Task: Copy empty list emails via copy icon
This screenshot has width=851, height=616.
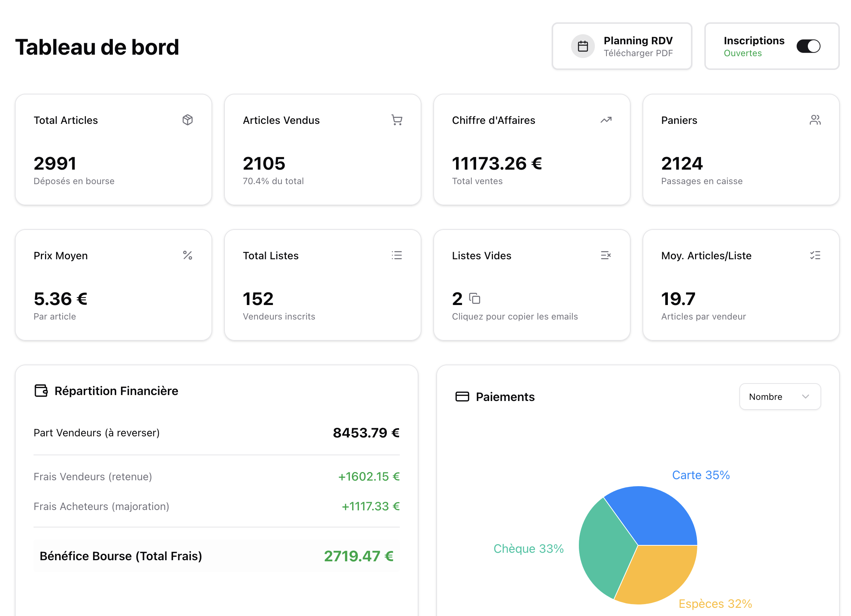Action: 475,299
